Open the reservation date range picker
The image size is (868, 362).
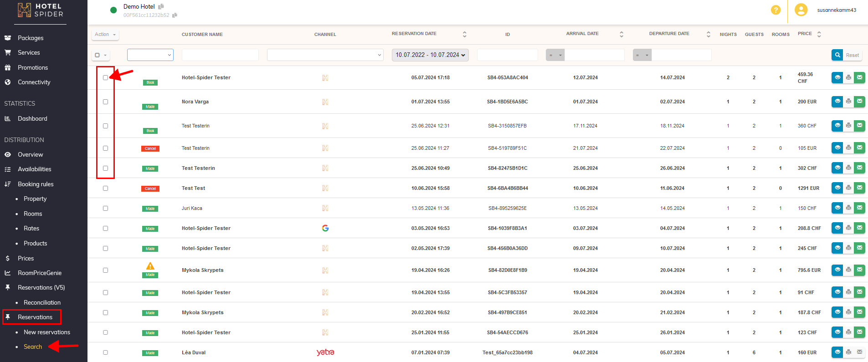point(430,55)
